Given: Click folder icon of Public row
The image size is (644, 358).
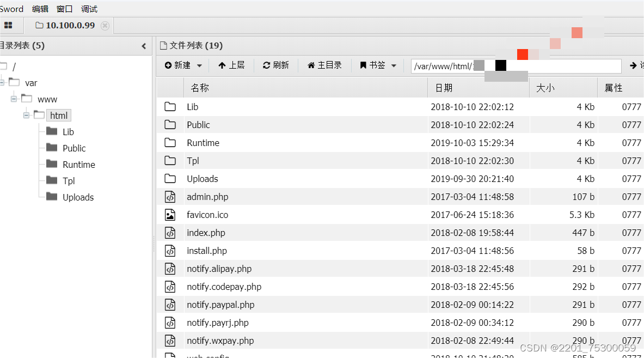Looking at the screenshot, I should (x=170, y=125).
